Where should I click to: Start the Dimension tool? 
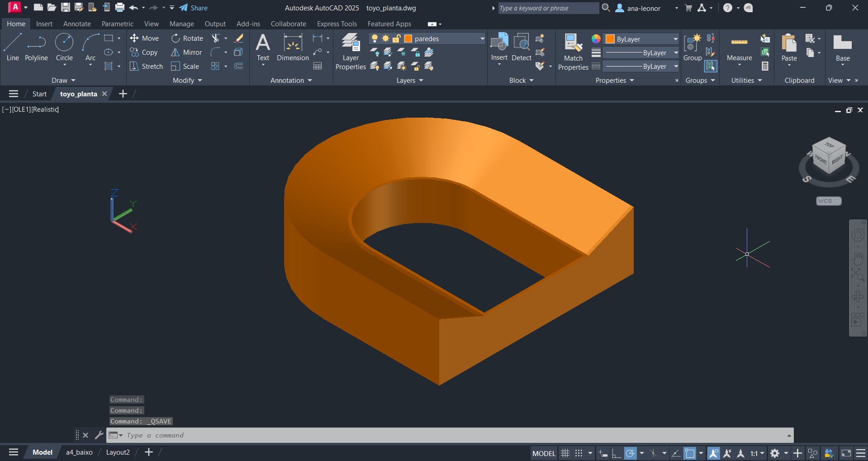(x=293, y=47)
